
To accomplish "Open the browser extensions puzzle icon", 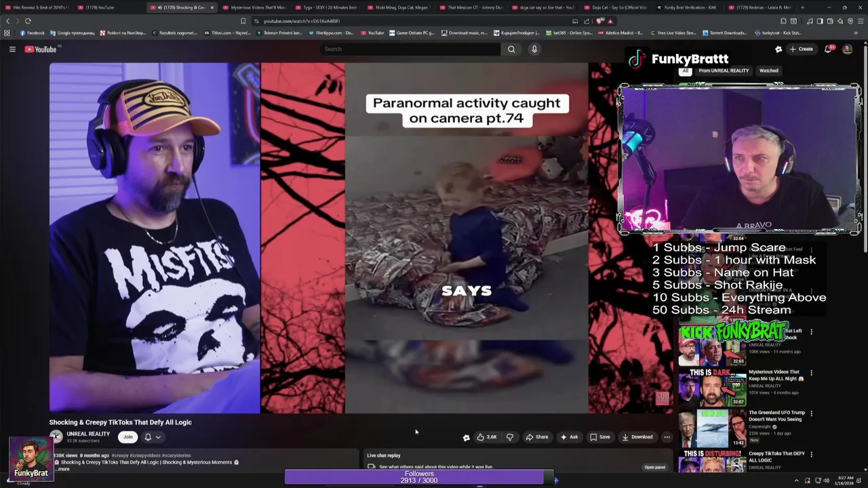I will tap(783, 21).
